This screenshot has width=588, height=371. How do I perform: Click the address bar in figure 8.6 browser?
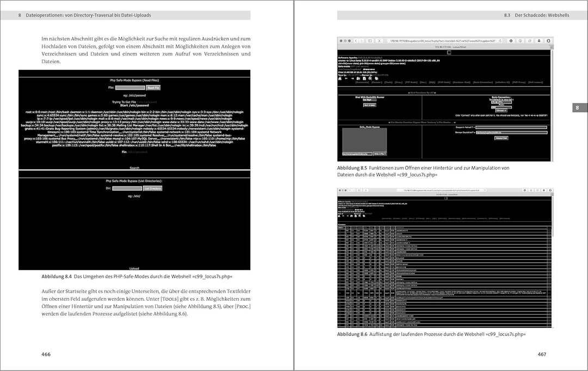tap(442, 190)
